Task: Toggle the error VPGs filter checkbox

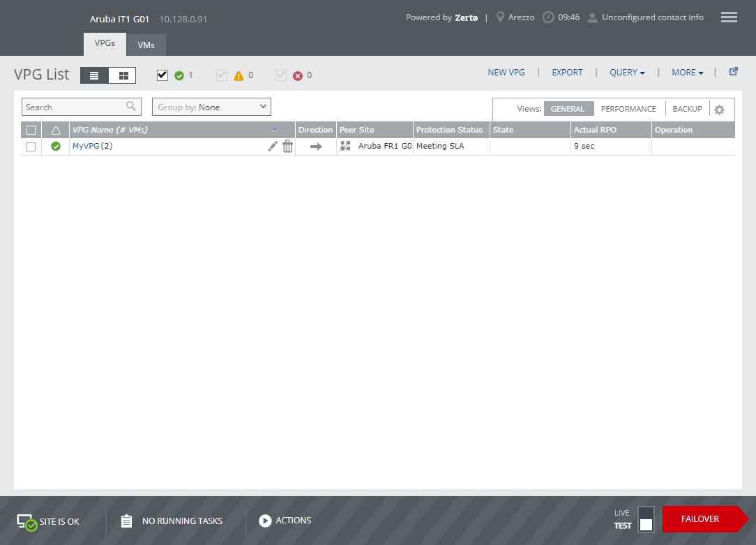Action: (x=281, y=75)
